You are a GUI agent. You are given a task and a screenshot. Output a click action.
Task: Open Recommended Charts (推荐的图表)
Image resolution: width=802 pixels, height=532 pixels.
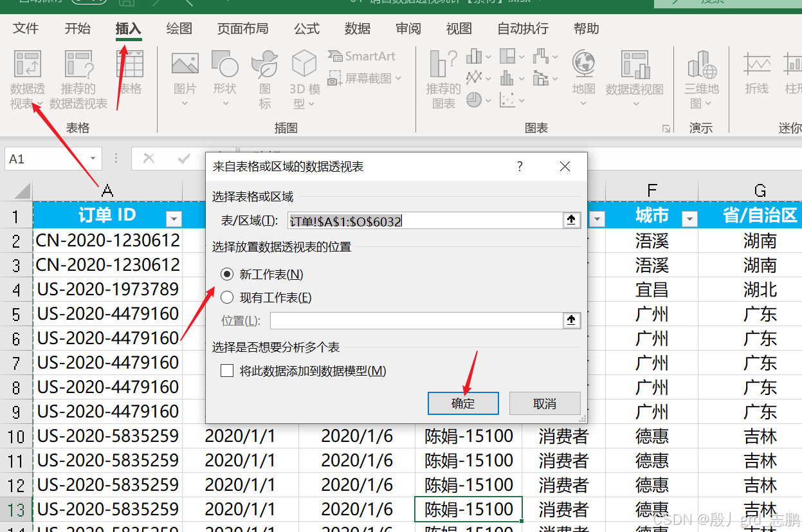[444, 80]
